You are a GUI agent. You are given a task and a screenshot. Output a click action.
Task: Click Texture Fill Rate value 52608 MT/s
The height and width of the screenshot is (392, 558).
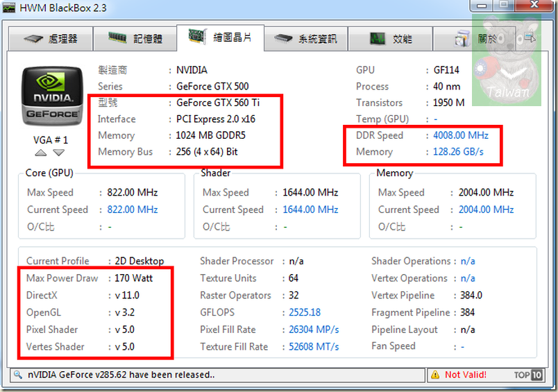tap(314, 346)
